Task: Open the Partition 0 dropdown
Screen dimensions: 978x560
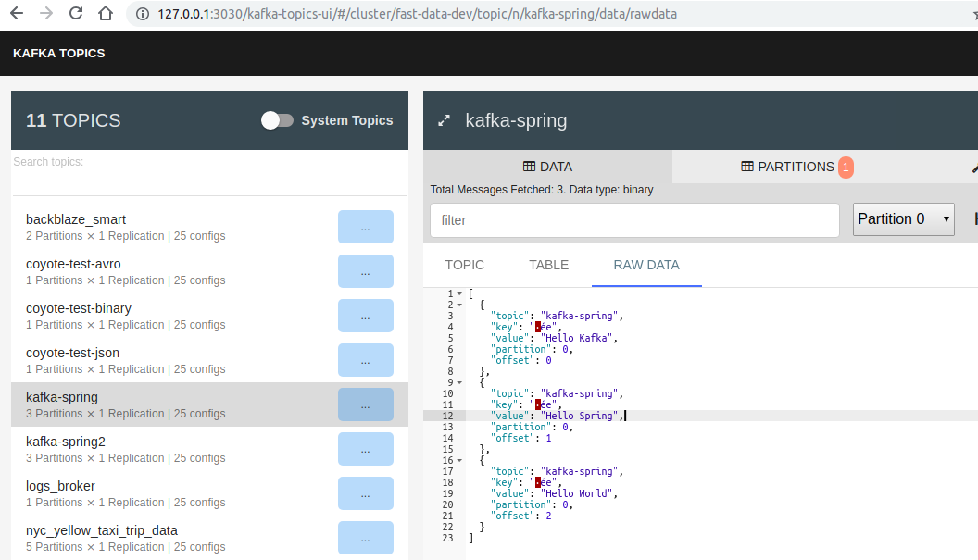Action: pos(903,219)
